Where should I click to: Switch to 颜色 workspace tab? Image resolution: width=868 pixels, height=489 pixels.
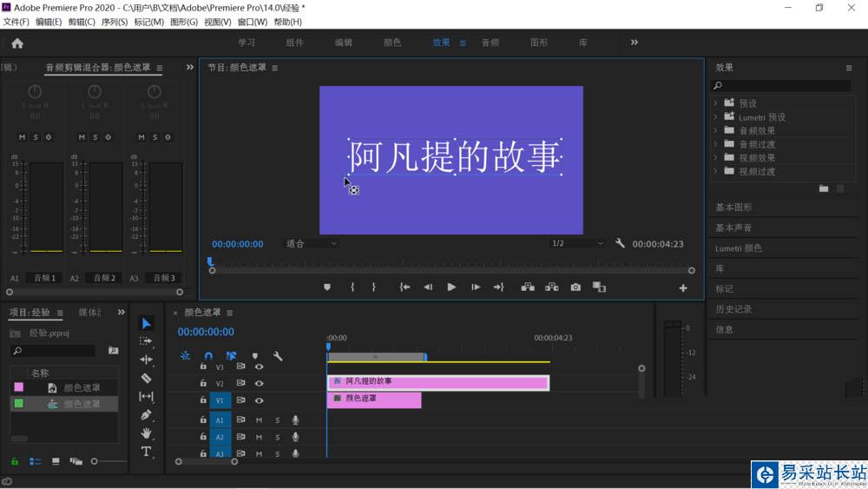point(392,43)
